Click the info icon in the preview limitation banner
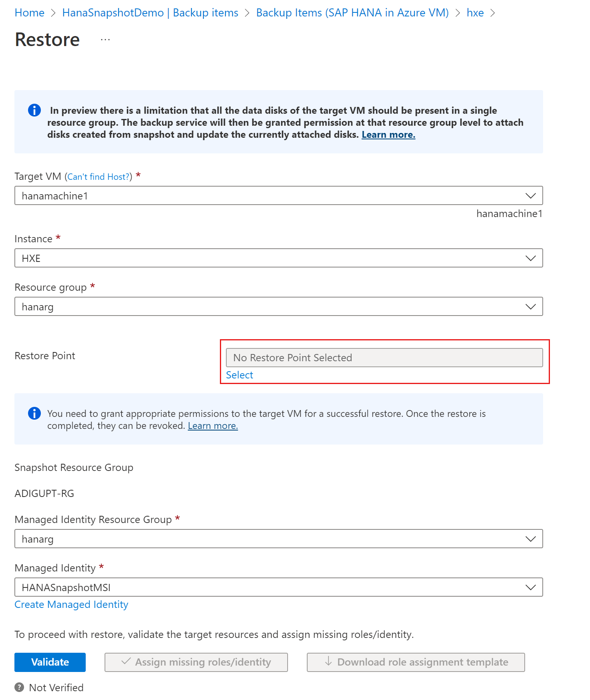Viewport: 590px width, 700px height. [34, 110]
